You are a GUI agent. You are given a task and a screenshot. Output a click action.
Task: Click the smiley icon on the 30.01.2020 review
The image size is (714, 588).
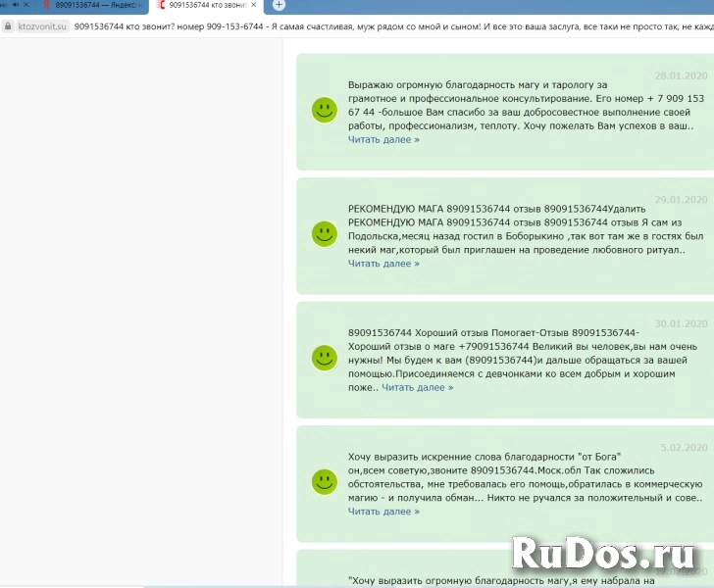point(324,358)
